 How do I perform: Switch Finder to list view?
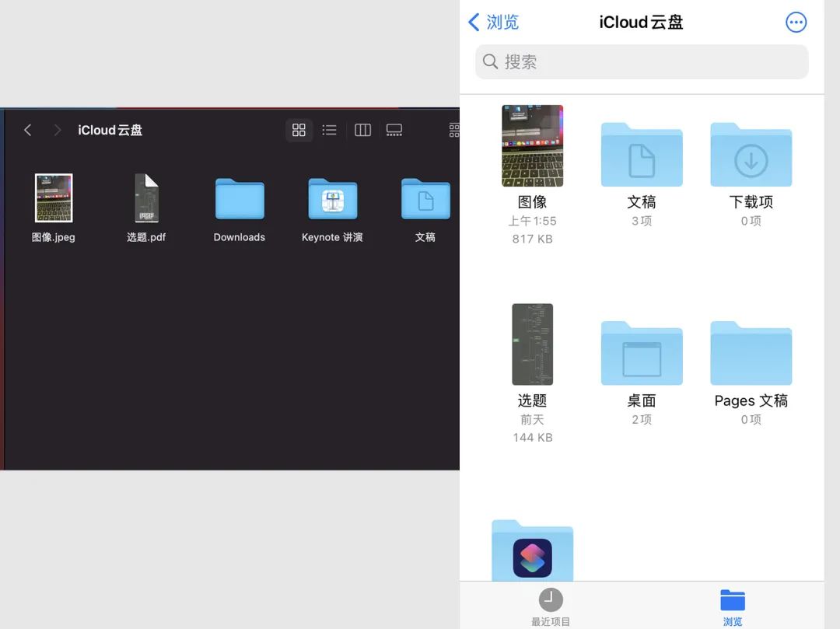[x=329, y=130]
